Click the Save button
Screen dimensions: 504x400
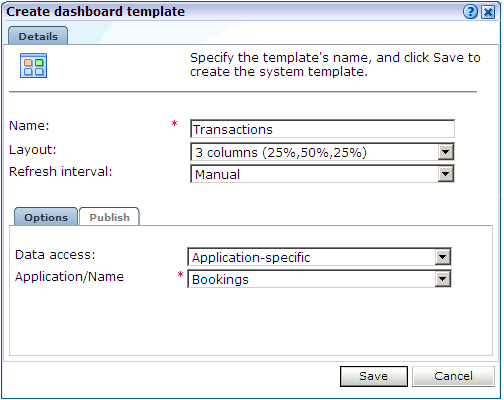click(374, 376)
